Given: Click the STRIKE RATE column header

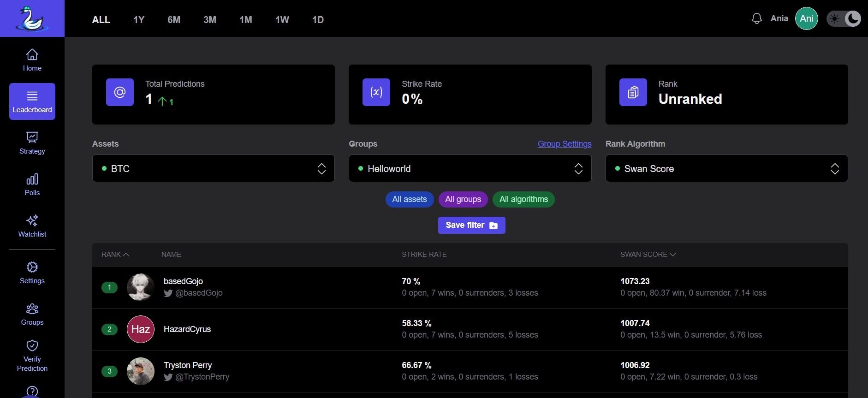Looking at the screenshot, I should click(424, 255).
